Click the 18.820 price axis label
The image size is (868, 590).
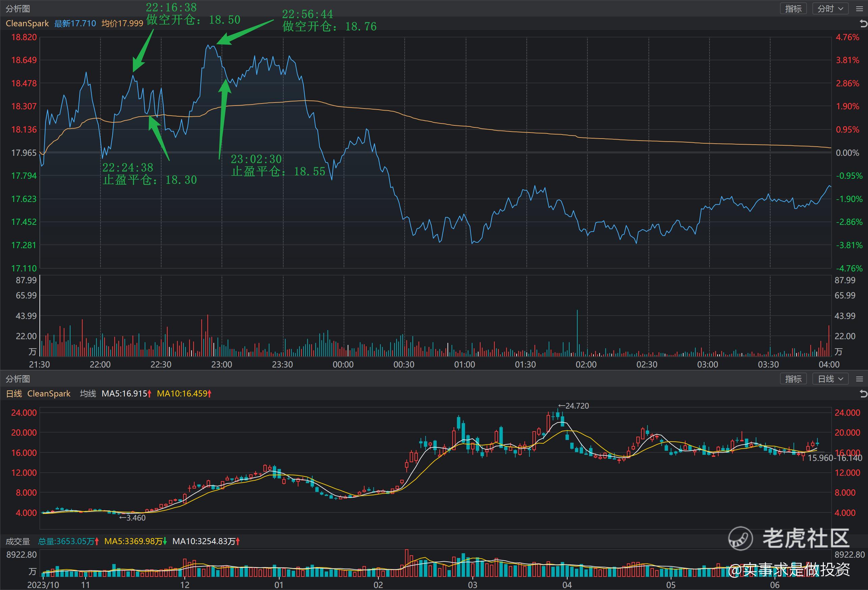[x=24, y=37]
